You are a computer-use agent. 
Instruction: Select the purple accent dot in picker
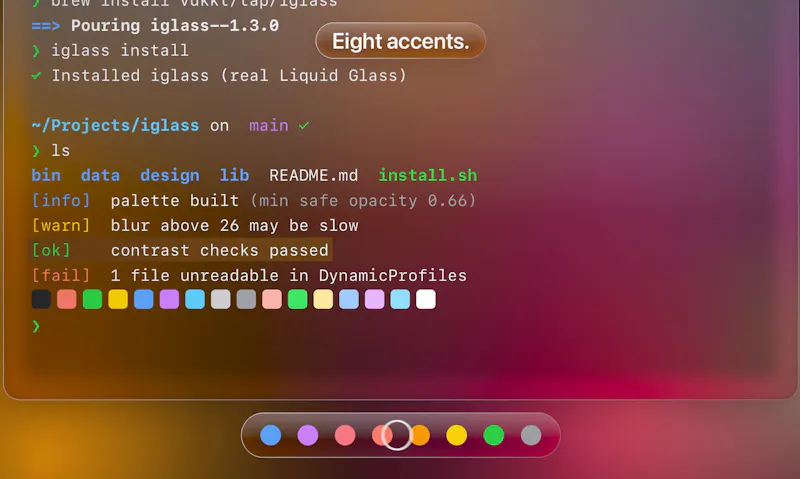click(x=308, y=435)
